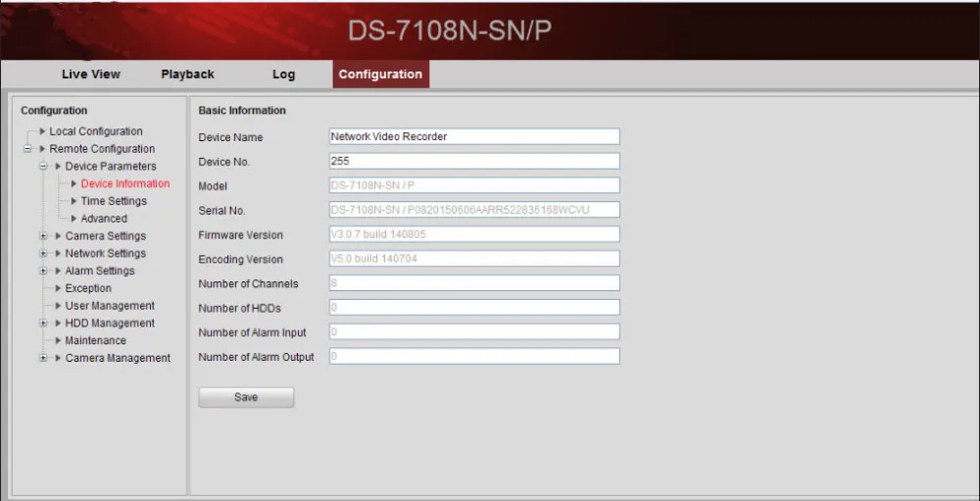980x501 pixels.
Task: Open the Live View tab
Action: [x=90, y=74]
